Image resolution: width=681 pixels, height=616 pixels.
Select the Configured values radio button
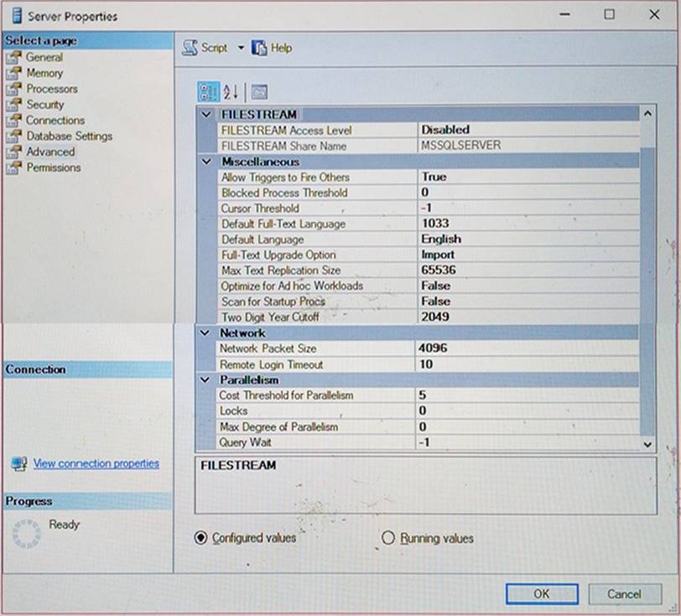200,538
